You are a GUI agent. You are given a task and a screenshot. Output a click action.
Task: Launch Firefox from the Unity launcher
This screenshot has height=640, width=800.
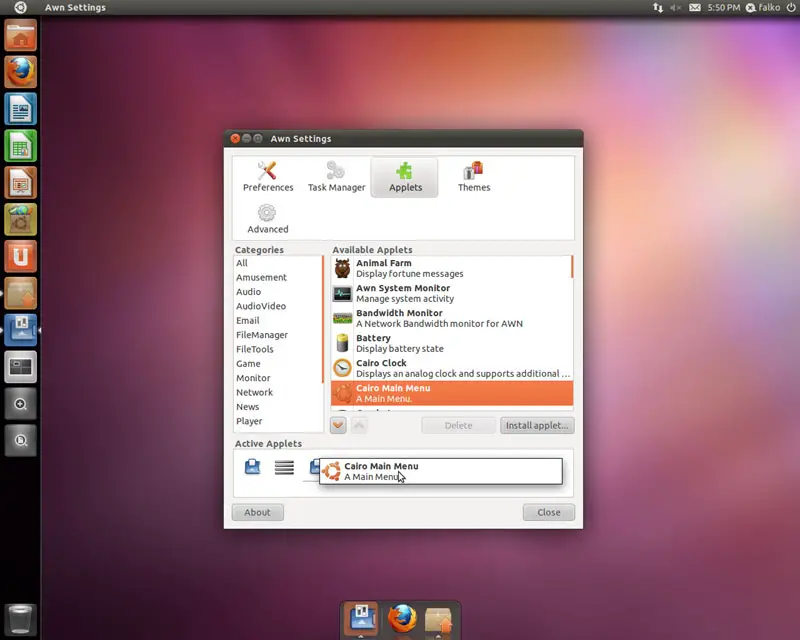[x=20, y=72]
